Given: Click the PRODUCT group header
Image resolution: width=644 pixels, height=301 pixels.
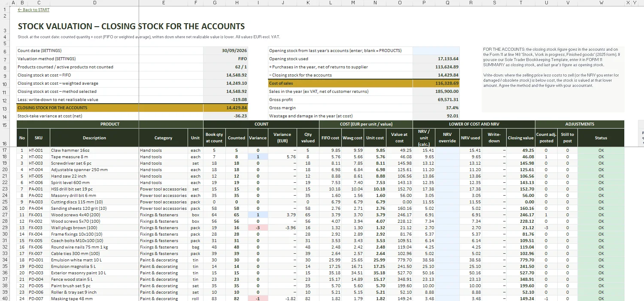Looking at the screenshot, I should click(x=110, y=124).
